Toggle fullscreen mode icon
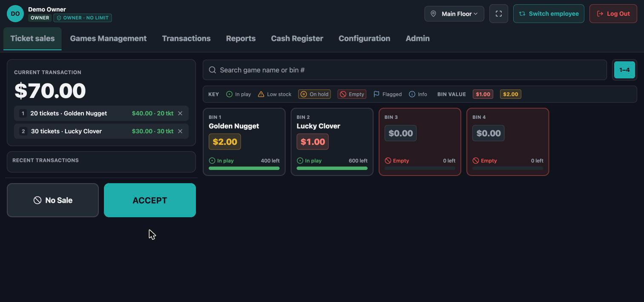Screen dimensions: 644x302 point(499,14)
